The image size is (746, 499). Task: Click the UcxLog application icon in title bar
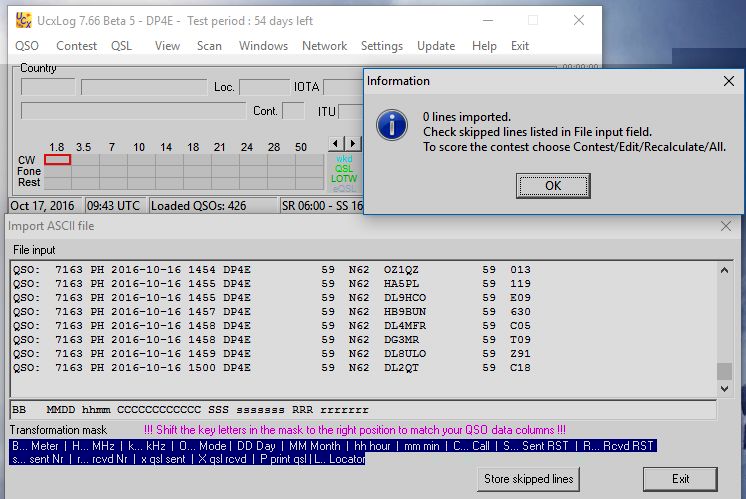[x=23, y=20]
